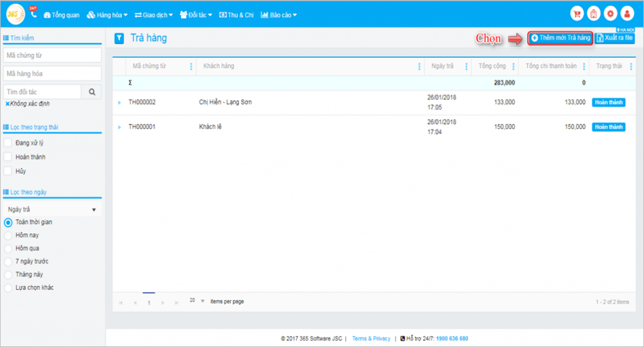Screen dimensions: 644x347
Task: Open the Terms & Privacy link
Action: [x=371, y=339]
